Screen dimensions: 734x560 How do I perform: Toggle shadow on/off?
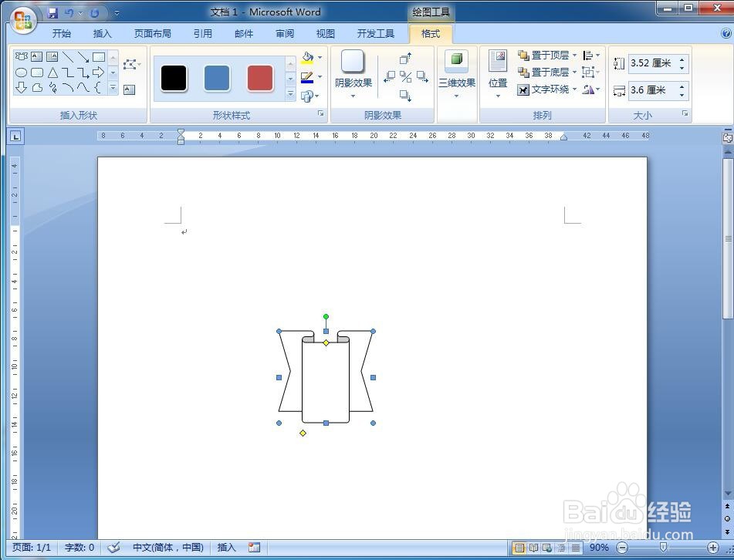tap(406, 76)
